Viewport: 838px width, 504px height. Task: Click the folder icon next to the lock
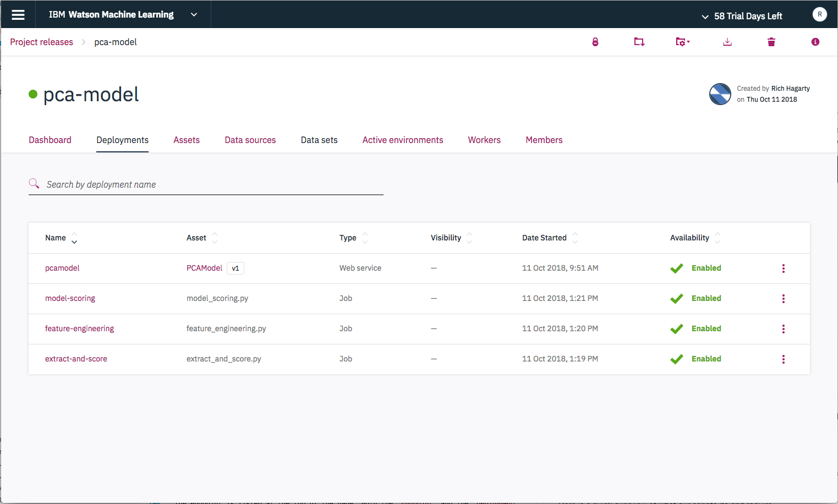[x=639, y=42]
